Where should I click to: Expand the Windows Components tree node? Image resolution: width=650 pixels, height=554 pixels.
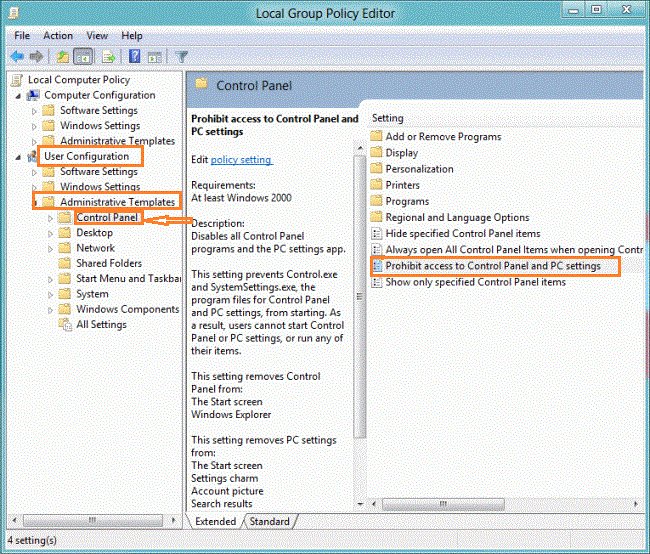[x=50, y=311]
